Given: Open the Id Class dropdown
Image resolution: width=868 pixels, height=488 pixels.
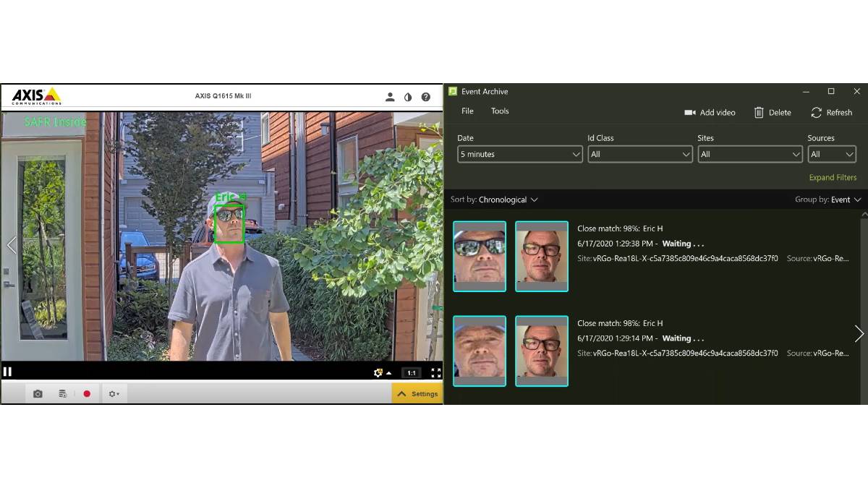Looking at the screenshot, I should (x=640, y=154).
